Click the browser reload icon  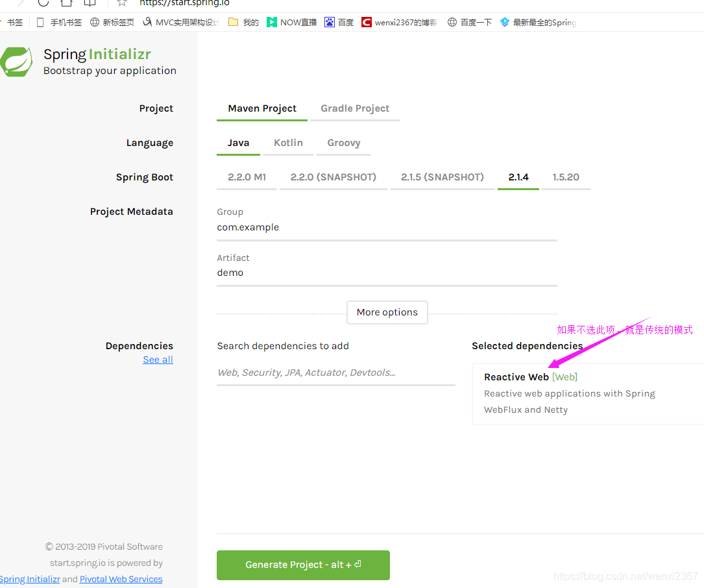click(x=43, y=2)
